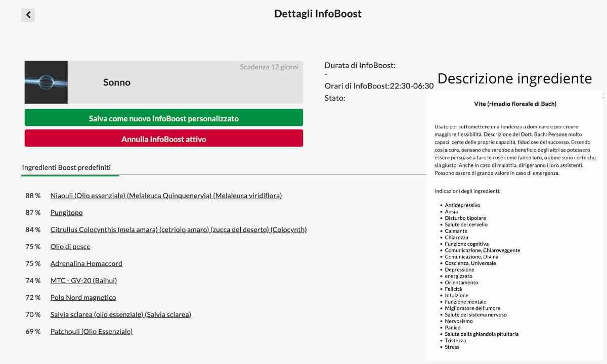Click Calmante in the indications list
Screen dimensions: 607x364
point(456,231)
